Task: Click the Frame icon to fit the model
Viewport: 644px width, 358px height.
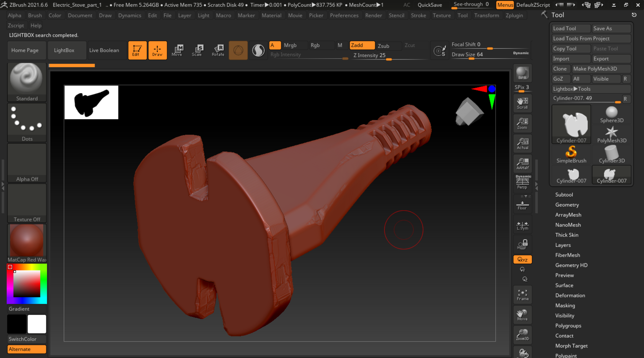Action: (522, 295)
